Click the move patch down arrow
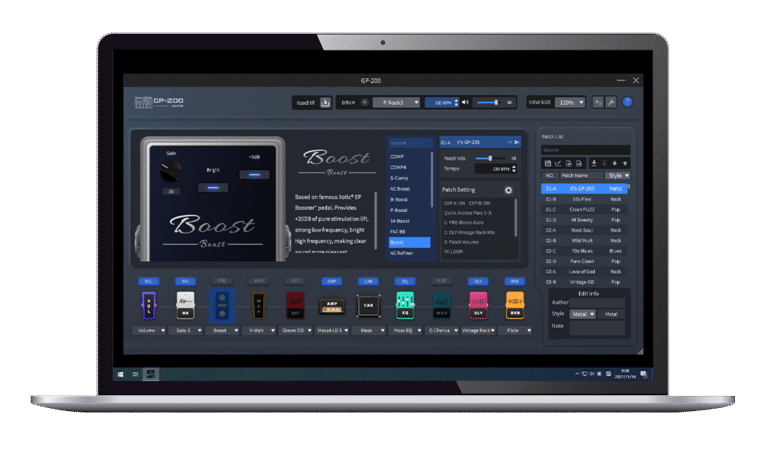768x465 pixels. (615, 163)
